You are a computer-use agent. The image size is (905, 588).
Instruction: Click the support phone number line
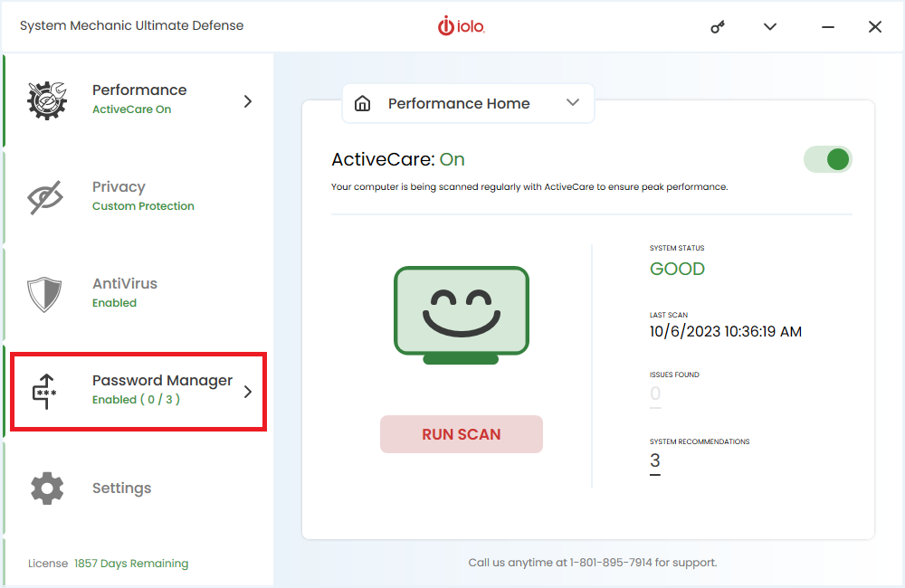[593, 563]
